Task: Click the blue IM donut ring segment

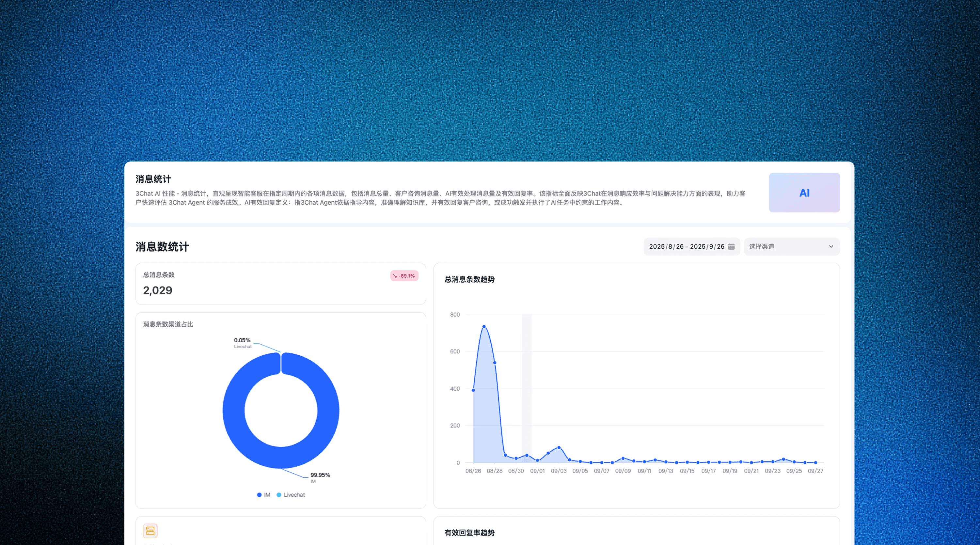Action: (x=234, y=411)
